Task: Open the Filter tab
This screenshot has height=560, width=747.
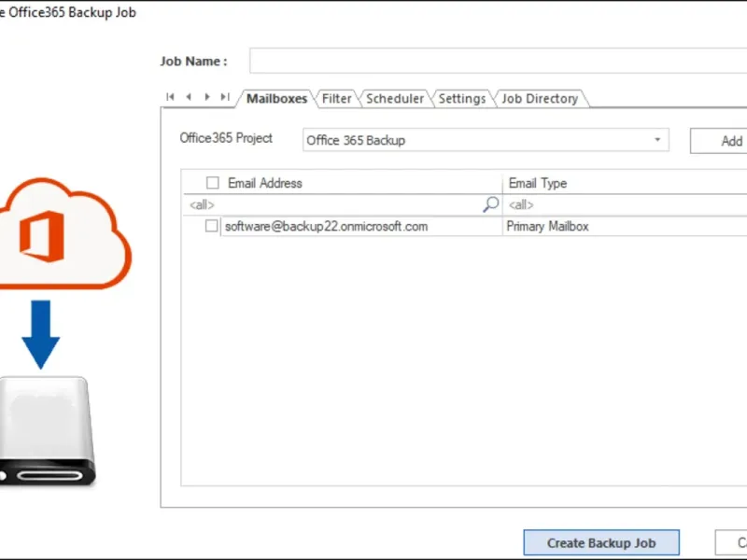Action: point(336,99)
